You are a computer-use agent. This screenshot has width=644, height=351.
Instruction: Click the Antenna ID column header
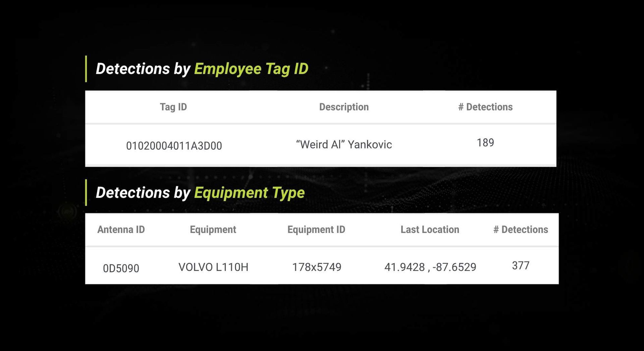pos(121,230)
